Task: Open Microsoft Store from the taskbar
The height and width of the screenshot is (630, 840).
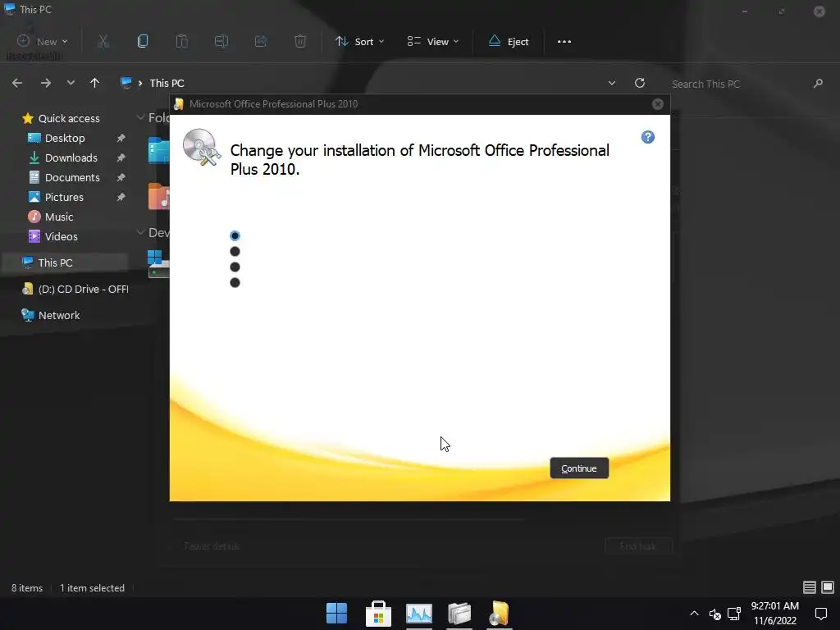Action: (378, 614)
